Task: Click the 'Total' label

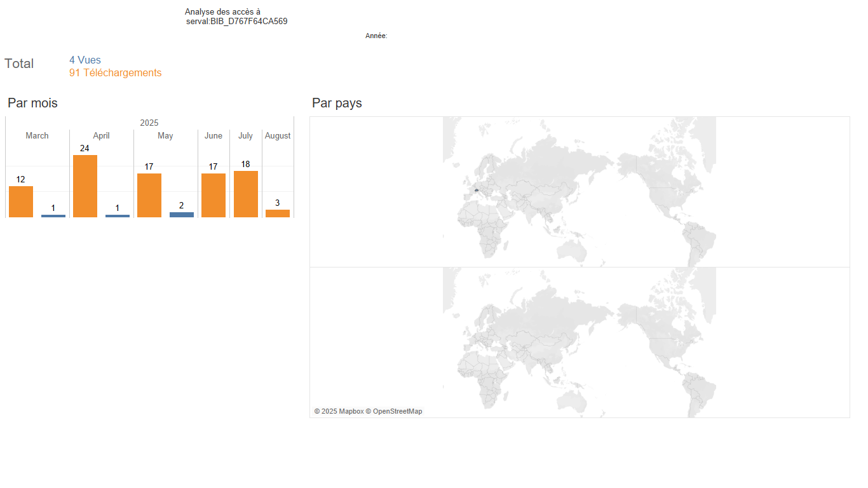Action: tap(19, 64)
